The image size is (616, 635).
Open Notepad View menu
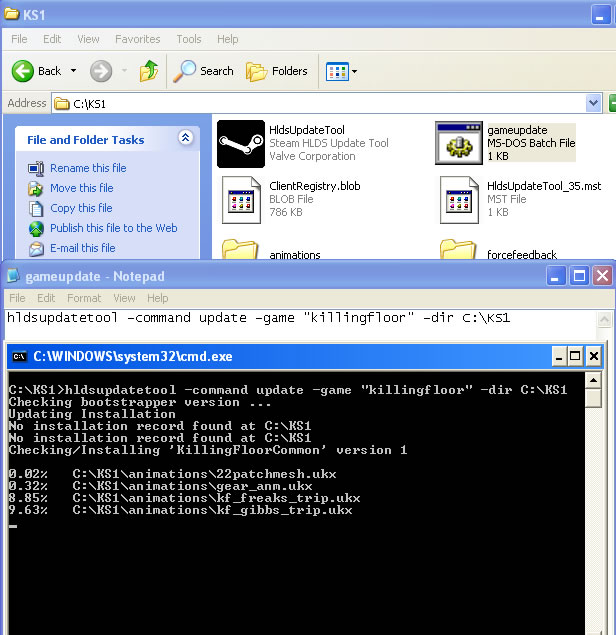tap(124, 298)
